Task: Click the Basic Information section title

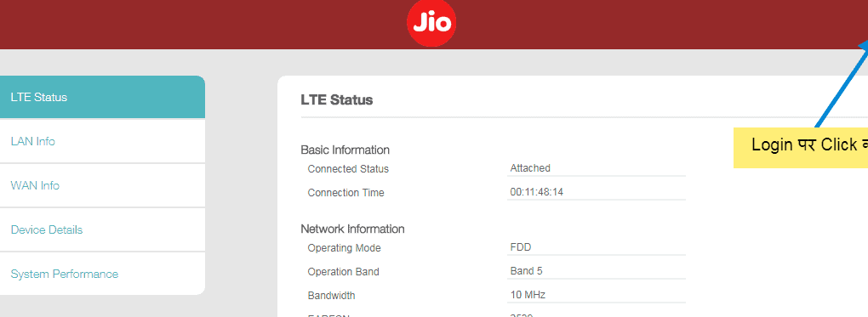Action: 345,150
